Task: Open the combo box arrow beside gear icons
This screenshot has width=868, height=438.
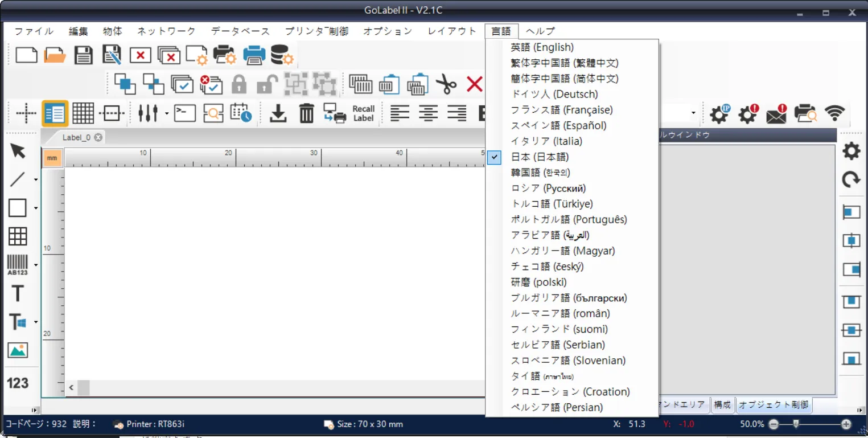Action: tap(693, 113)
